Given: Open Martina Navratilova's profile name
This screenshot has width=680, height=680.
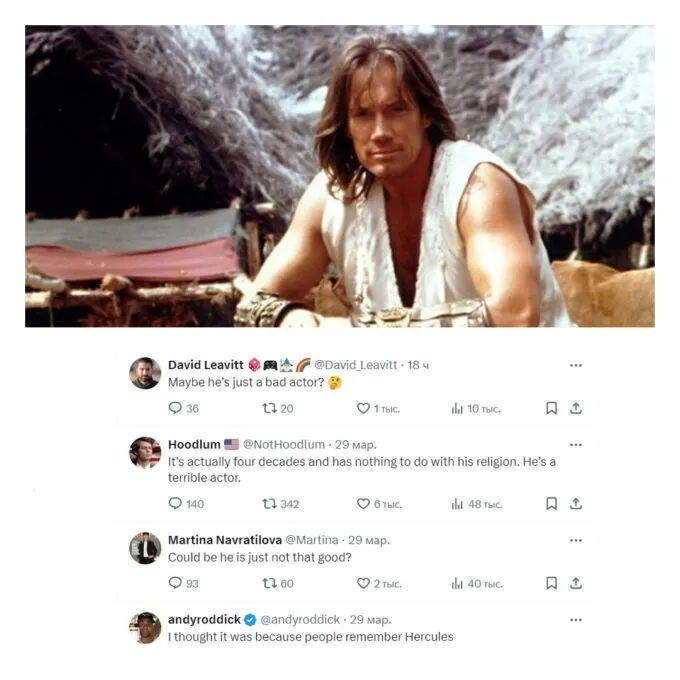Looking at the screenshot, I should [225, 540].
